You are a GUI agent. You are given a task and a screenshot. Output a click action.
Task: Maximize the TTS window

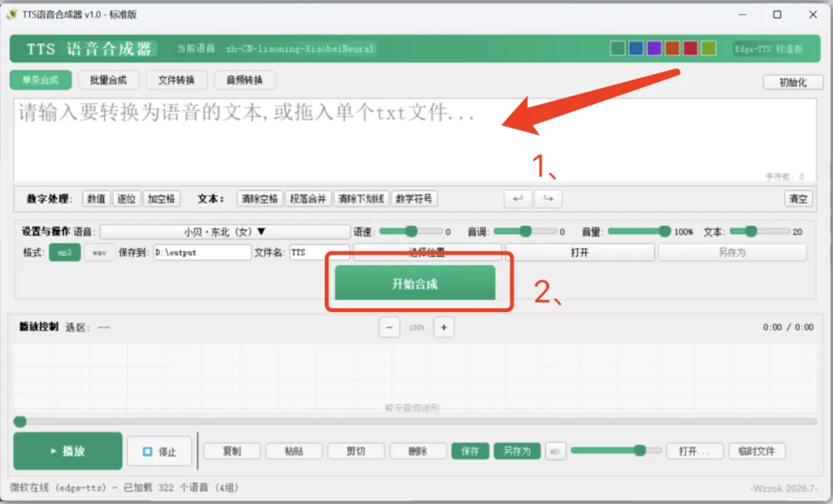pyautogui.click(x=777, y=15)
